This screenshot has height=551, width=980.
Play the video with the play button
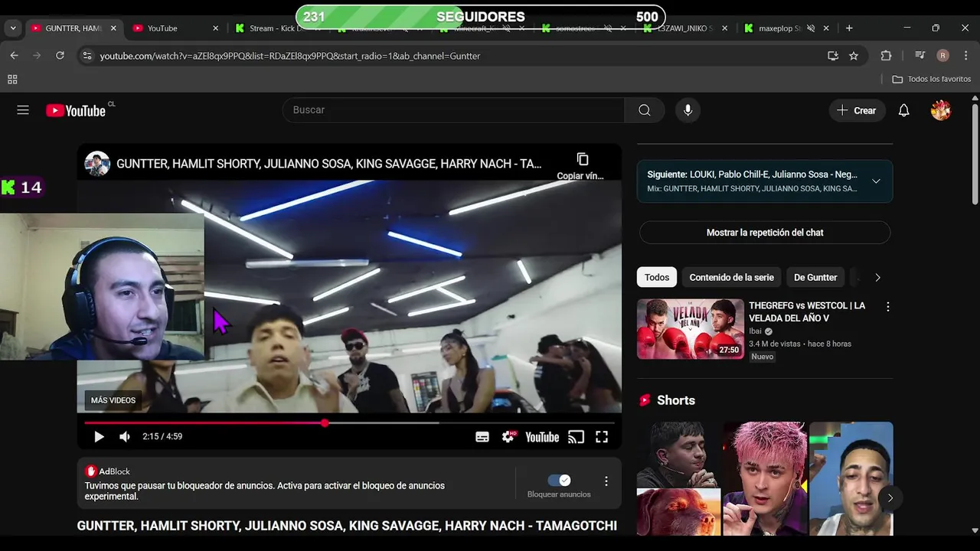[x=99, y=437]
